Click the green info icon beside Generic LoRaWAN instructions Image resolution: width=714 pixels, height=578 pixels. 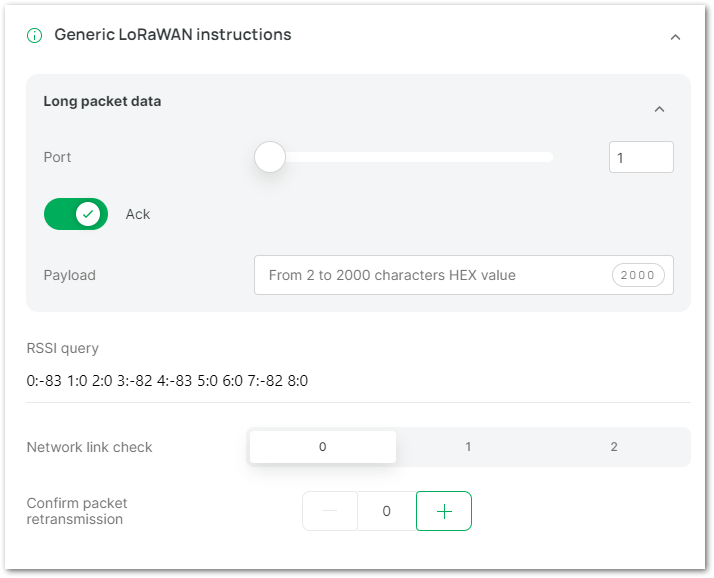point(35,35)
